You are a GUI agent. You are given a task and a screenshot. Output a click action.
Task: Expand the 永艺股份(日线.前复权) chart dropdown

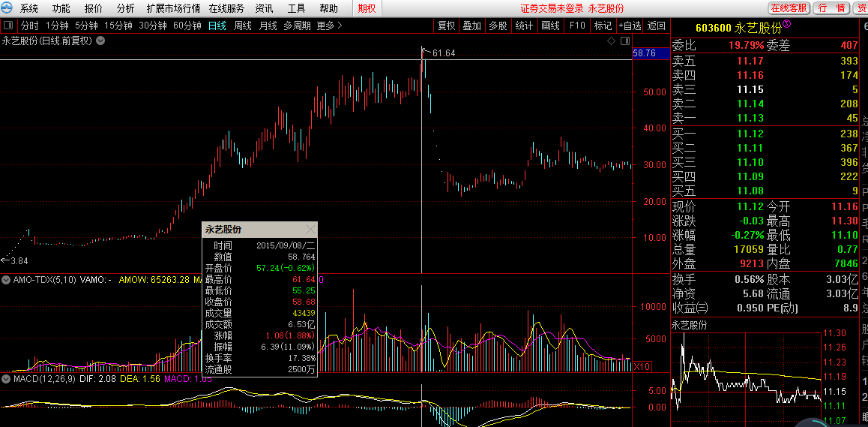100,41
